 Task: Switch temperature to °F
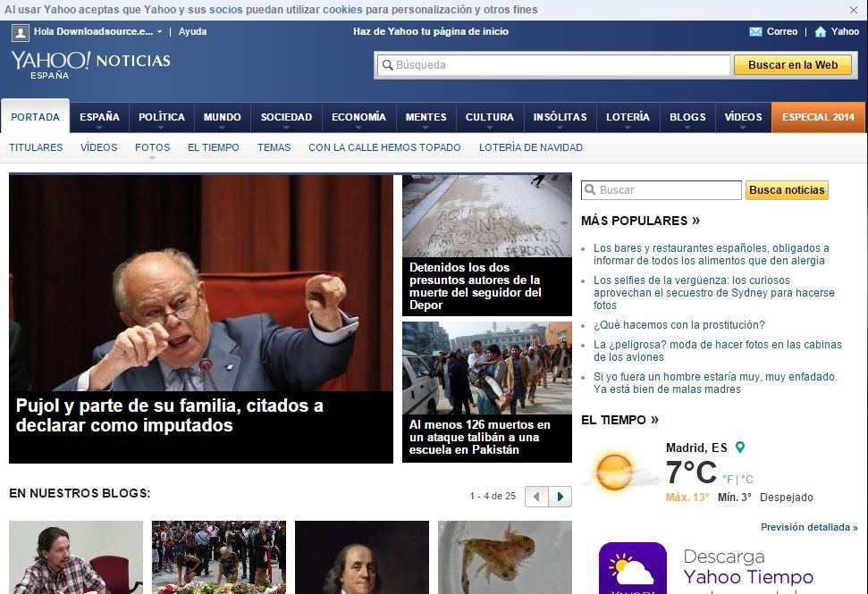728,480
